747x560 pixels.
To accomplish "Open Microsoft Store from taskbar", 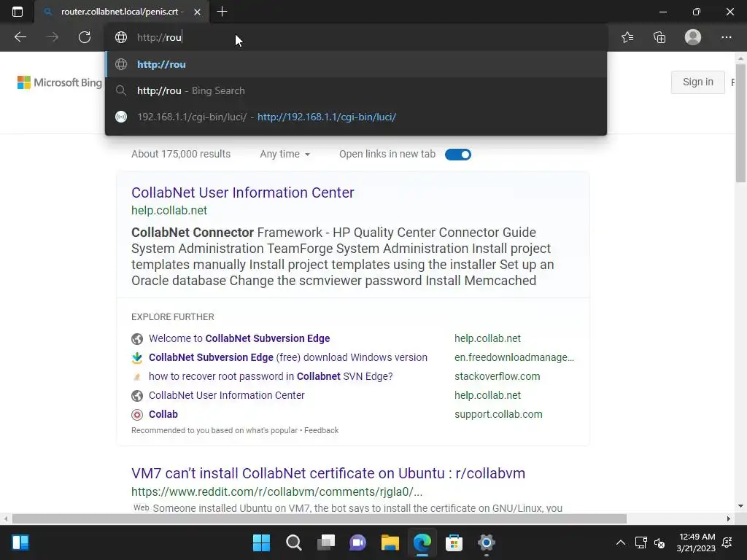I will pyautogui.click(x=454, y=542).
